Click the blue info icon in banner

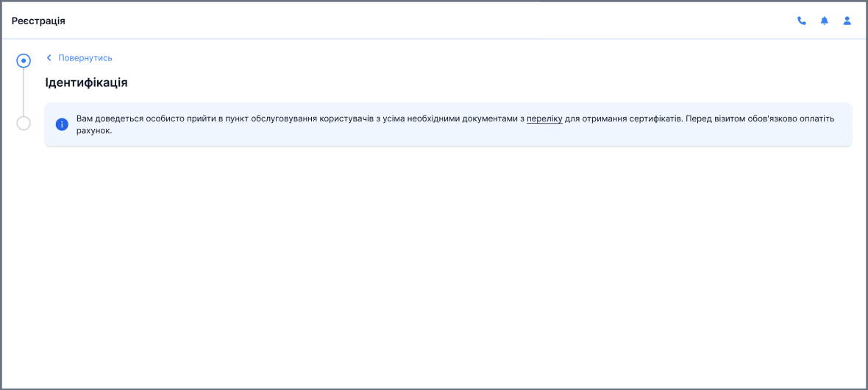62,124
